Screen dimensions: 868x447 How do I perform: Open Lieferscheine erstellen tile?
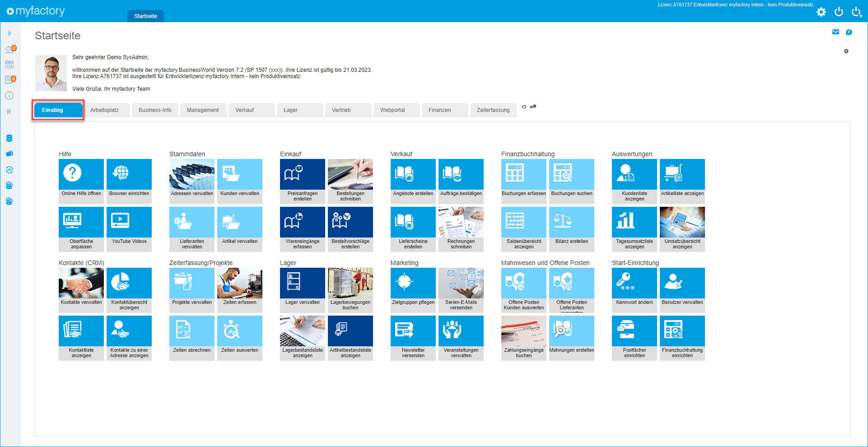(x=413, y=229)
